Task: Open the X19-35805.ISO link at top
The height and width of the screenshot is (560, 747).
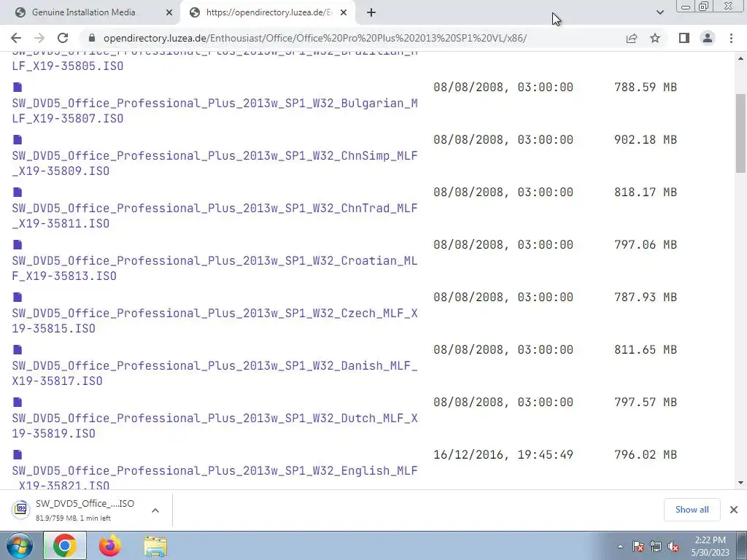Action: [68, 66]
